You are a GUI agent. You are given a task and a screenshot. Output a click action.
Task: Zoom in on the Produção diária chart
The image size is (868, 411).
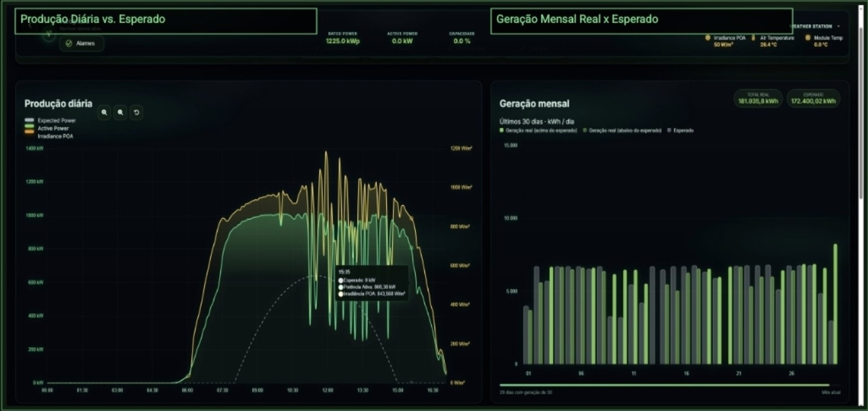pyautogui.click(x=104, y=113)
